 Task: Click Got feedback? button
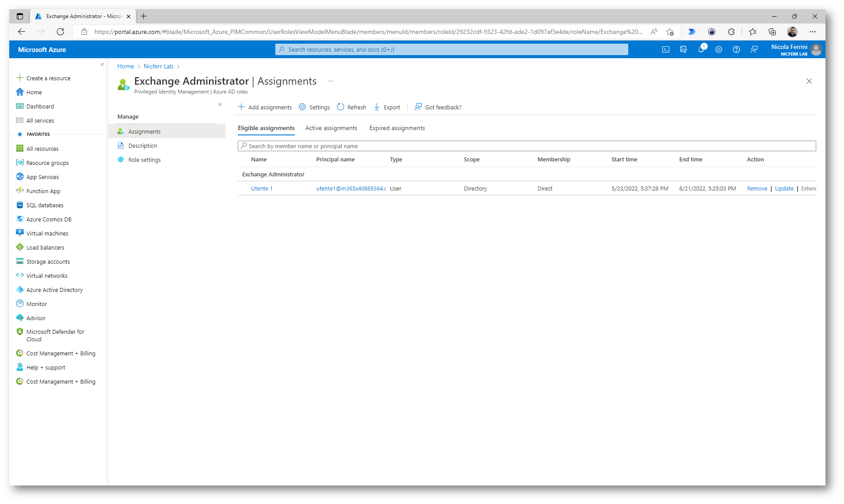[438, 107]
